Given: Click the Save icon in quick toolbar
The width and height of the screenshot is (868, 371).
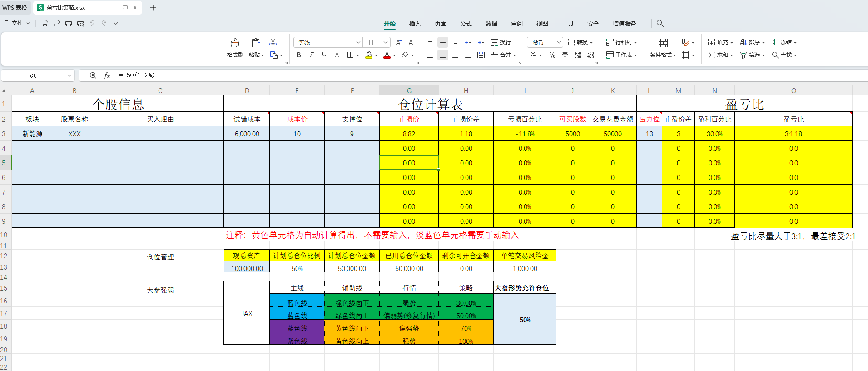Looking at the screenshot, I should pos(45,23).
